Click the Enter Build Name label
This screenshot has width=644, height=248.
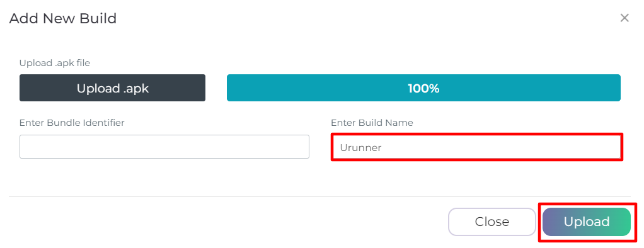click(372, 123)
